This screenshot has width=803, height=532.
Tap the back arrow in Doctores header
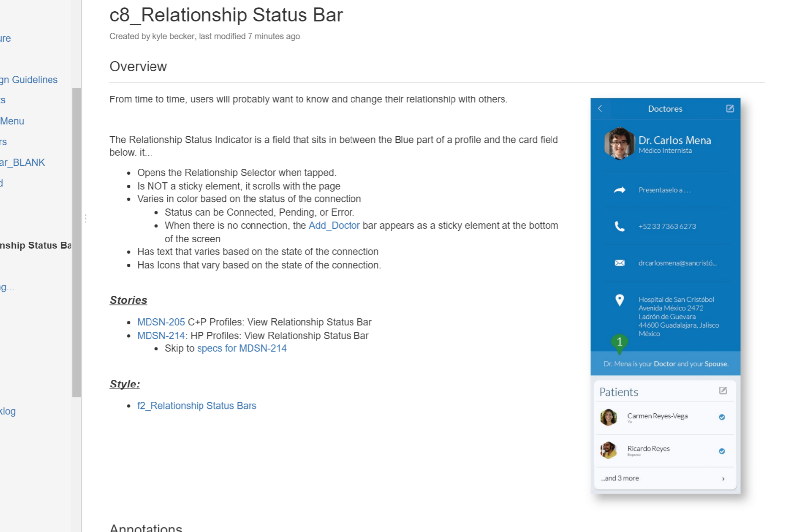pyautogui.click(x=600, y=109)
